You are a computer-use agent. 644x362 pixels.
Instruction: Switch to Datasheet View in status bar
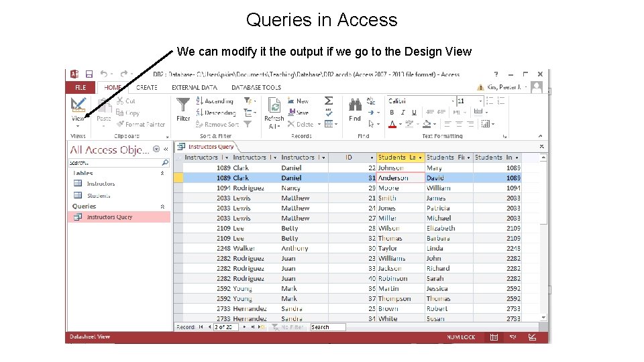494,337
